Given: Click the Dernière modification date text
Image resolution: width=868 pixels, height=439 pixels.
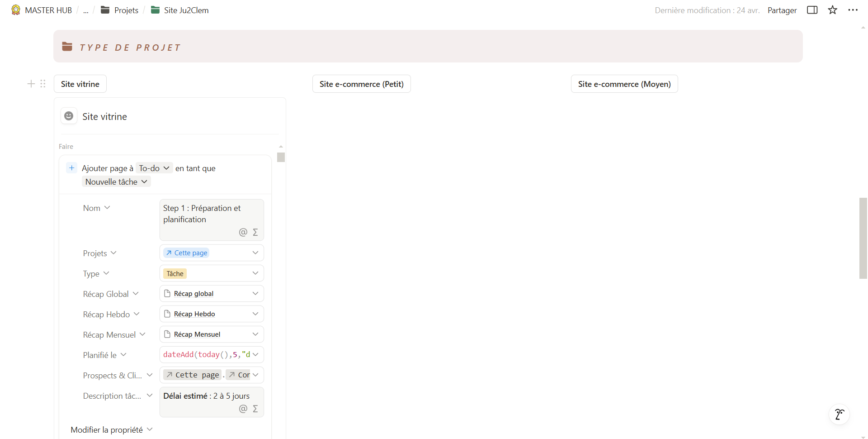Looking at the screenshot, I should pyautogui.click(x=707, y=10).
